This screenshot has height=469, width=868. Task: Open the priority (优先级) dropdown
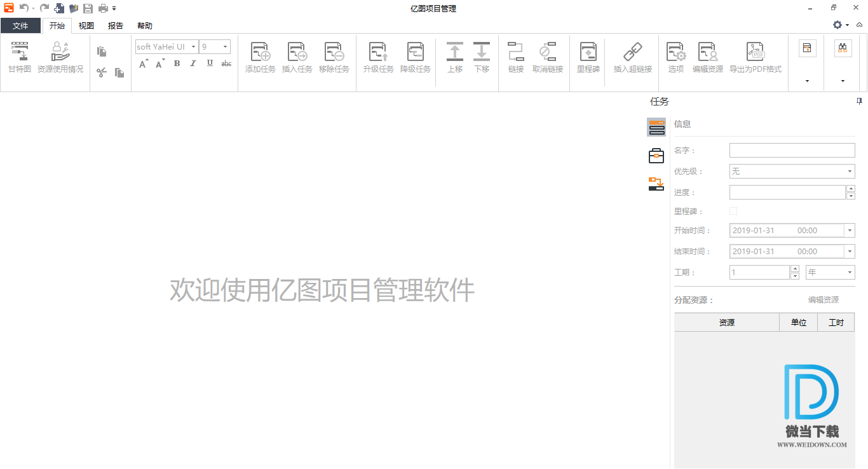850,172
